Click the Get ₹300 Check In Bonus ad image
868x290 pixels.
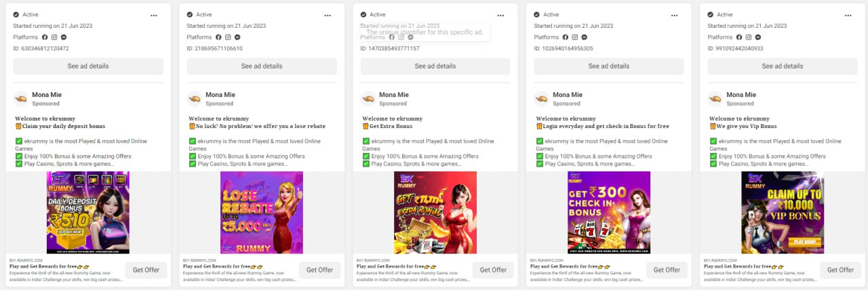pyautogui.click(x=609, y=212)
